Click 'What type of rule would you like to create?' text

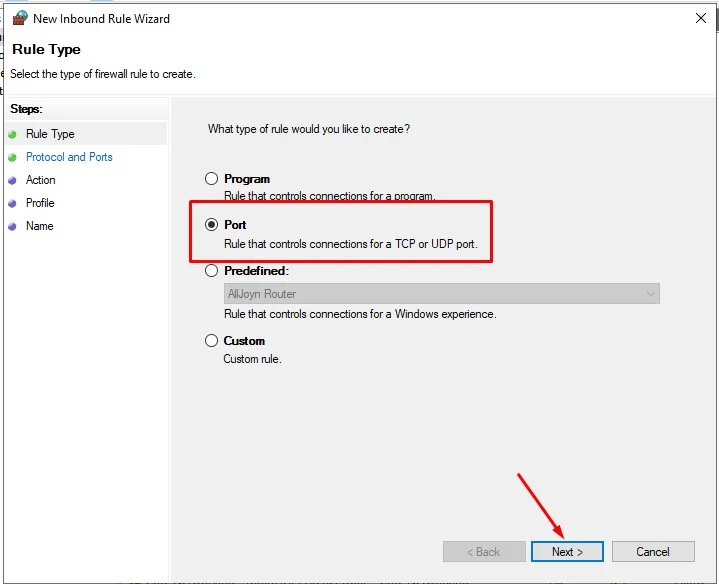pos(309,129)
